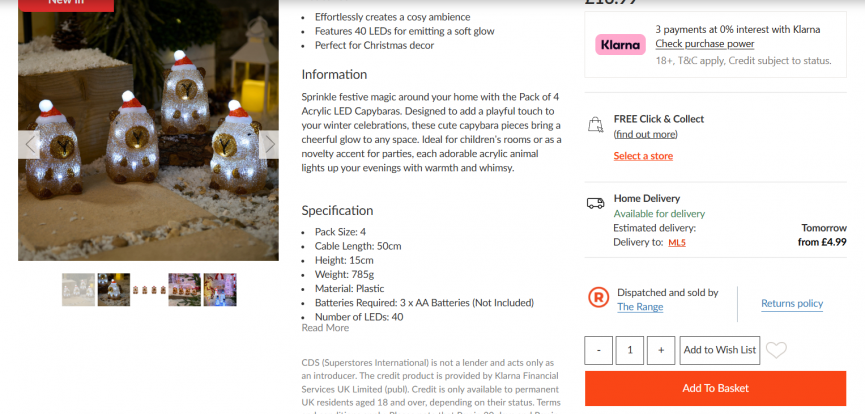Screen dimensions: 865x414
Task: Increase quantity with the plus button
Action: [661, 350]
